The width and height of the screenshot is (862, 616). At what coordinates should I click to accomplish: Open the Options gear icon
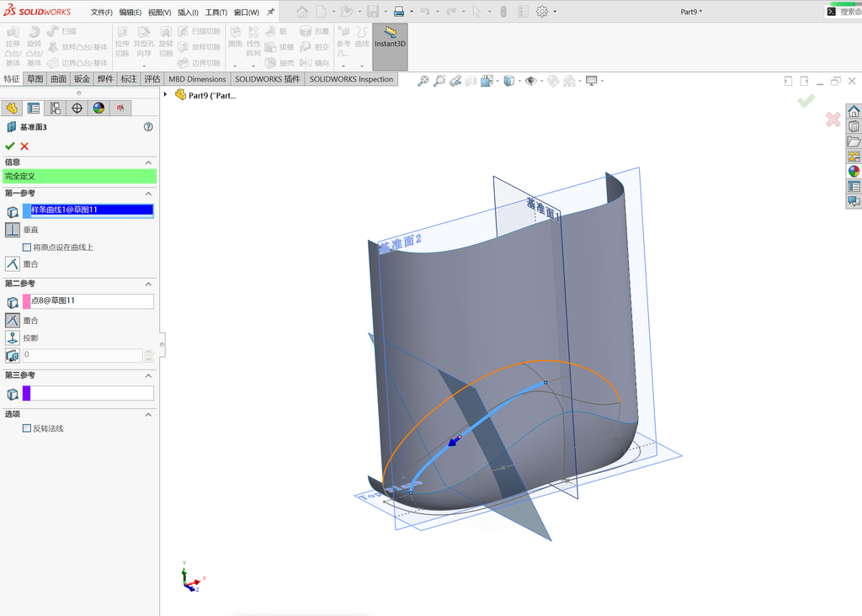click(542, 12)
